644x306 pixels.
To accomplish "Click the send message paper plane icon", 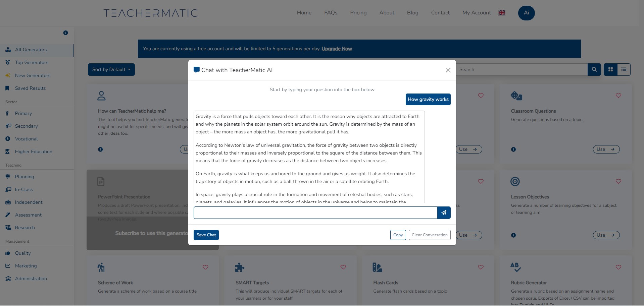I will [x=444, y=212].
